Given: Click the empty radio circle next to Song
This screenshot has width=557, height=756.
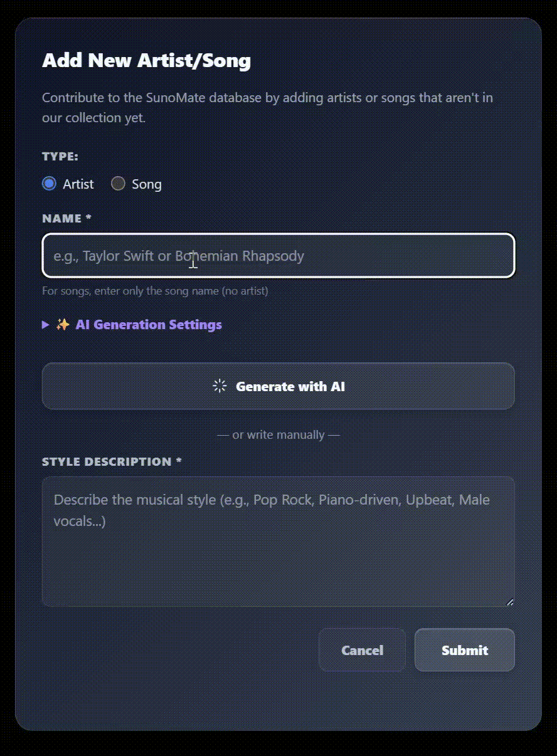Looking at the screenshot, I should tap(118, 184).
